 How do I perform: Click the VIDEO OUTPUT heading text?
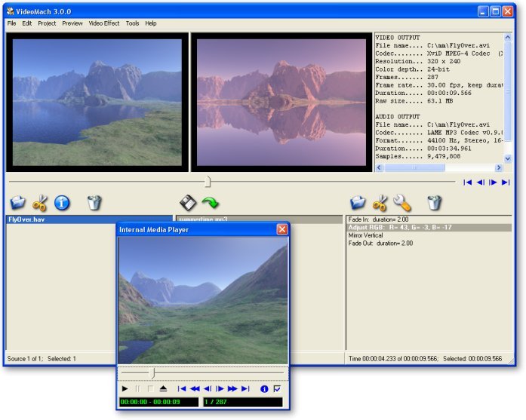(398, 38)
